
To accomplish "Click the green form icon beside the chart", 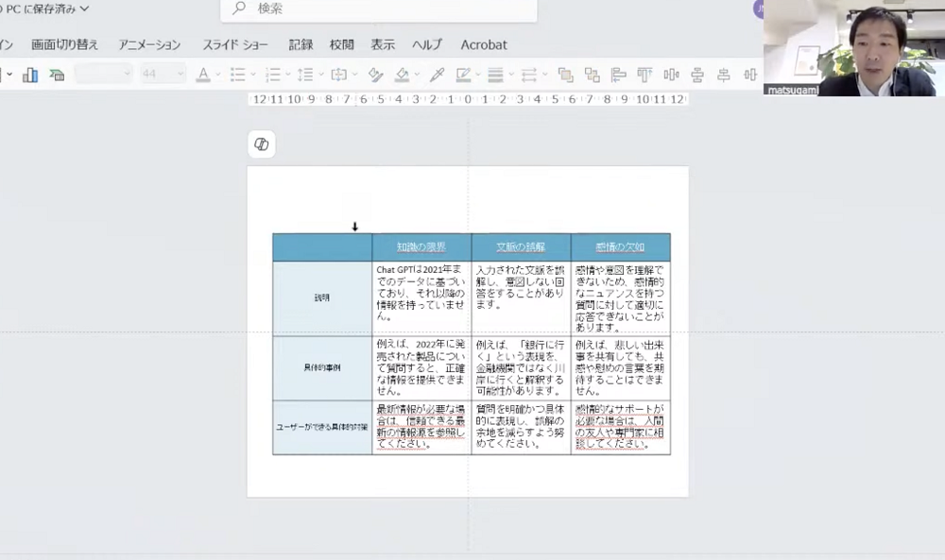I will point(57,75).
